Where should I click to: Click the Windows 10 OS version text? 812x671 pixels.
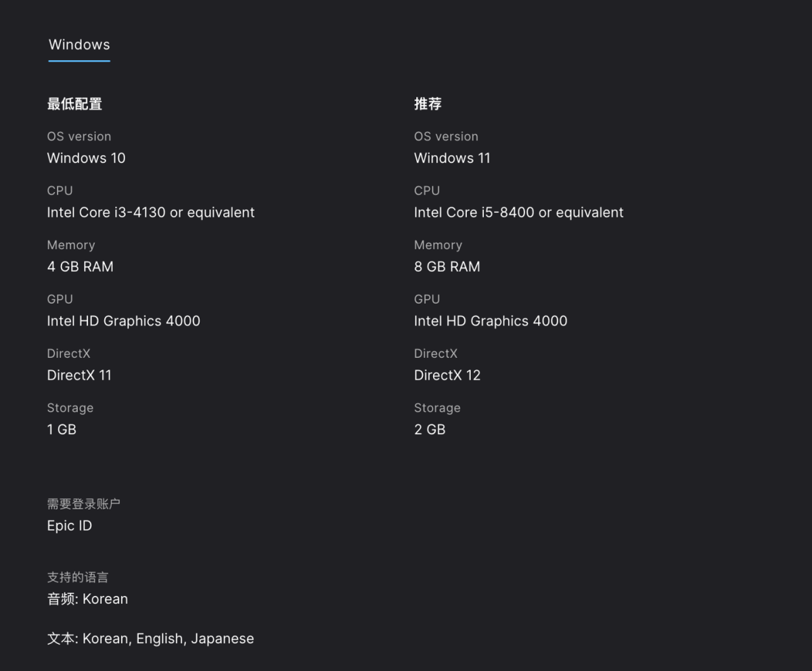click(86, 158)
